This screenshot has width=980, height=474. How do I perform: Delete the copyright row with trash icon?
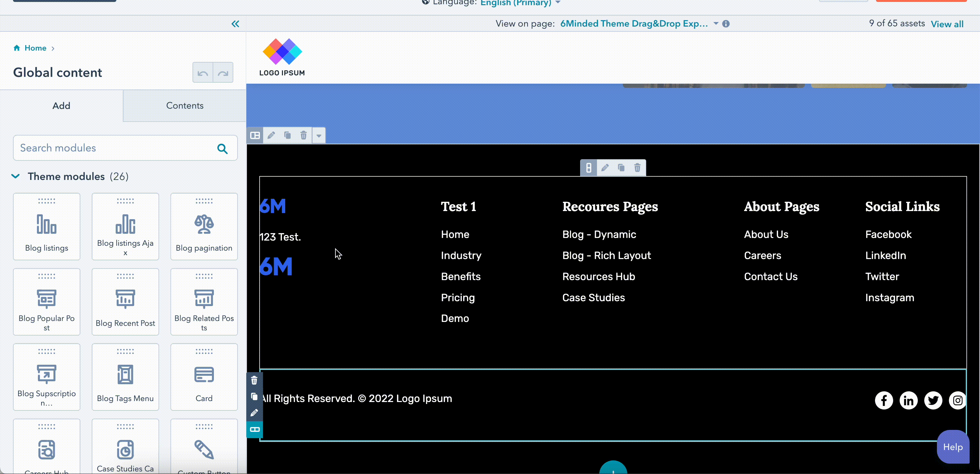click(254, 380)
